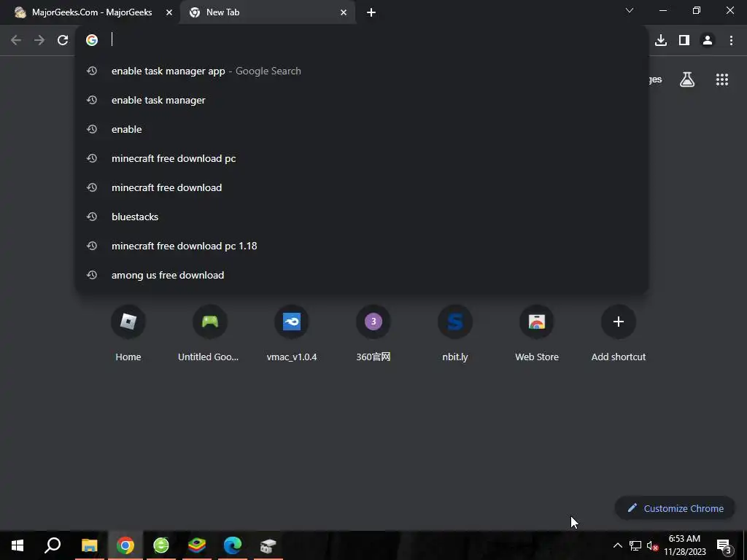Image resolution: width=747 pixels, height=560 pixels.
Task: Click the Customize Chrome button
Action: click(675, 508)
